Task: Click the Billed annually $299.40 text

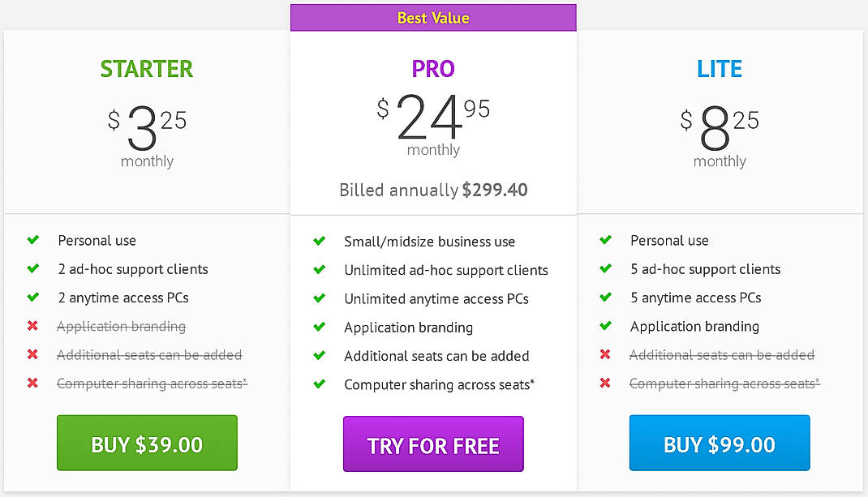Action: coord(432,190)
